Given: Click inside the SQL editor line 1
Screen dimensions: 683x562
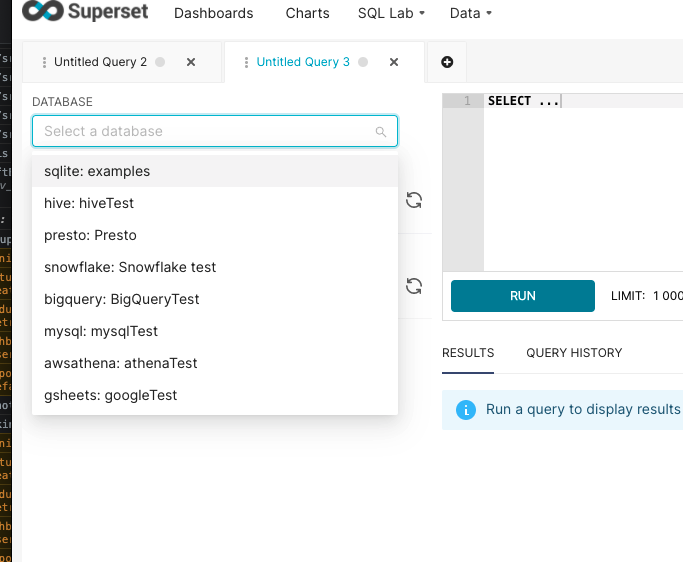Looking at the screenshot, I should pos(583,101).
